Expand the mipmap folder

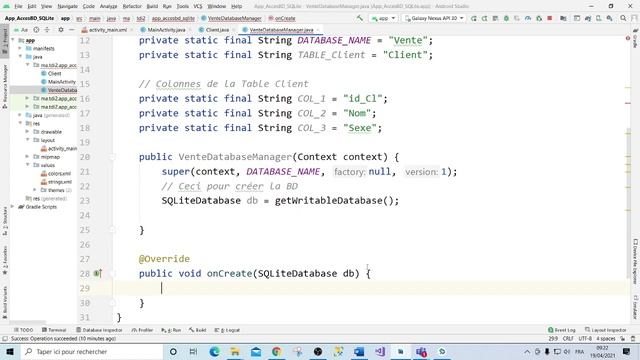[27, 156]
